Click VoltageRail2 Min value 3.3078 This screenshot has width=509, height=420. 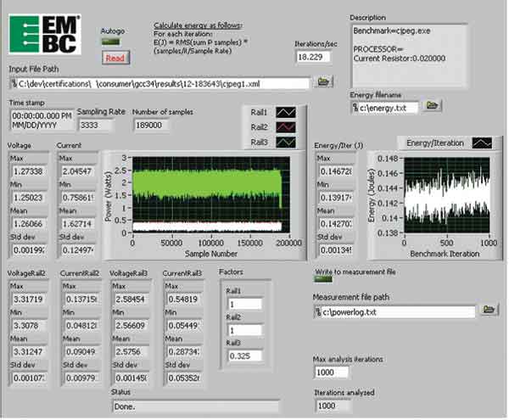coord(29,326)
